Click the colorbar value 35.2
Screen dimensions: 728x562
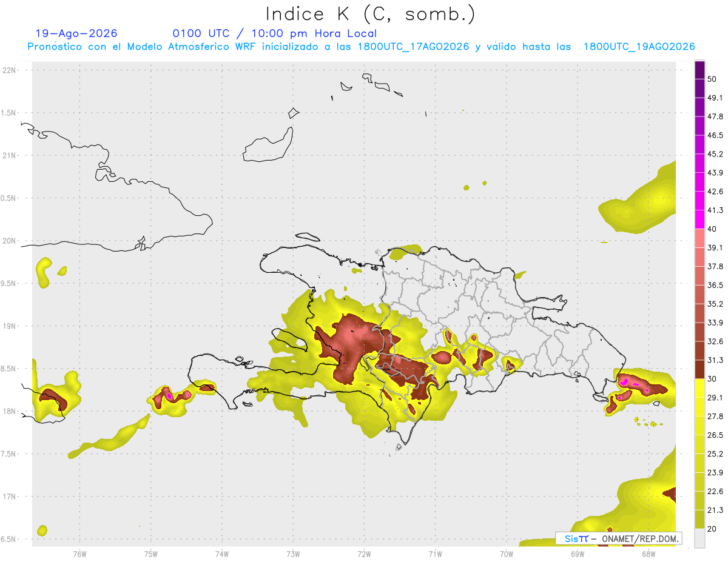[x=715, y=304]
